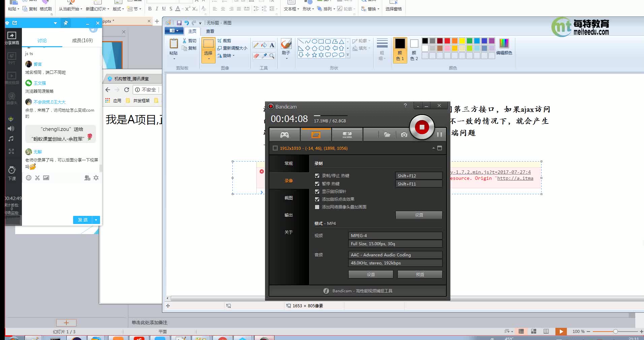Expand the Paint Select dropdown arrow
The height and width of the screenshot is (340, 644).
pyautogui.click(x=208, y=59)
